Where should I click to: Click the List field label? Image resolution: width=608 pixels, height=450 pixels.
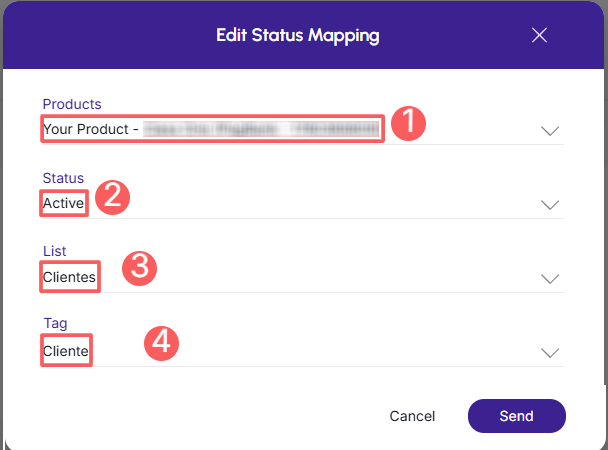pos(55,251)
